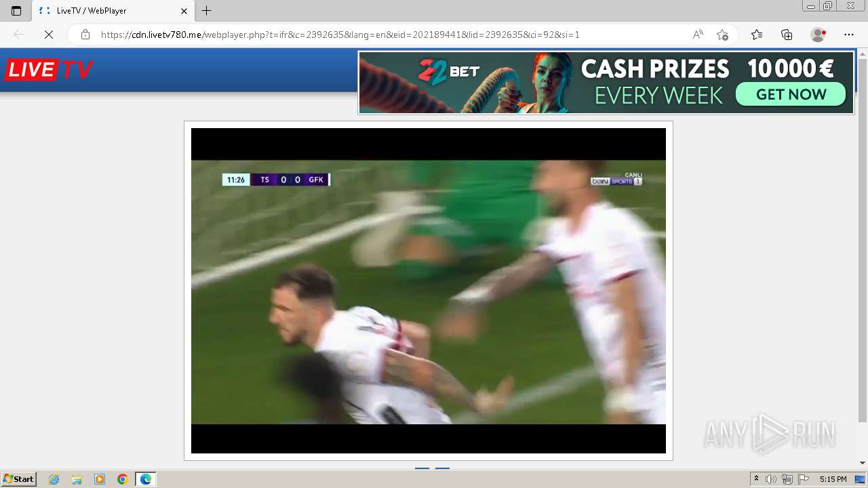
Task: Open browser profile avatar
Action: [x=818, y=35]
